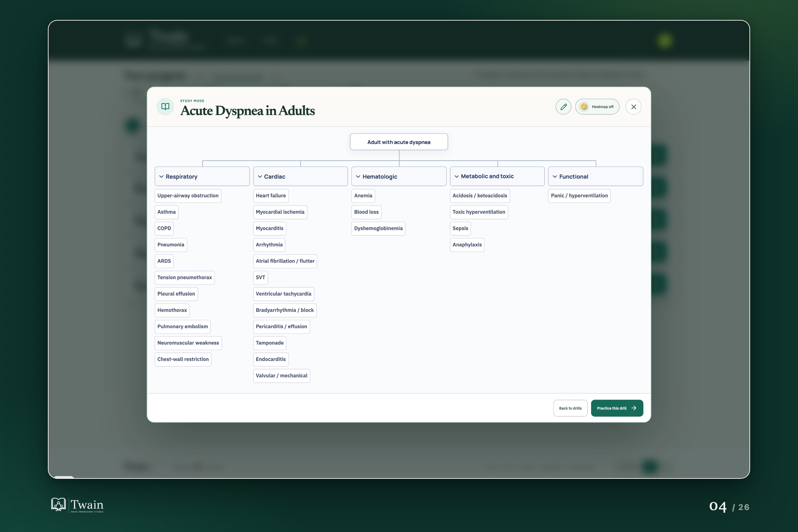Select the COPD node
The height and width of the screenshot is (532, 798).
164,228
